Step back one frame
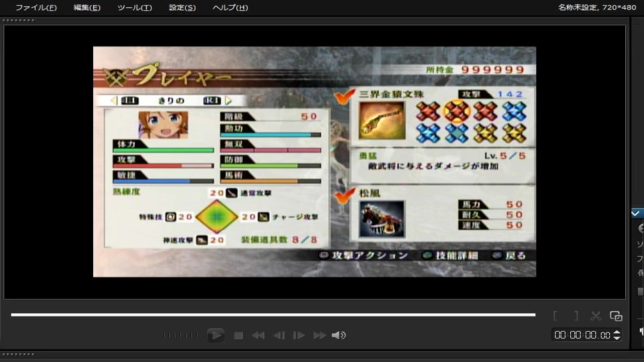644x362 pixels. tap(279, 336)
